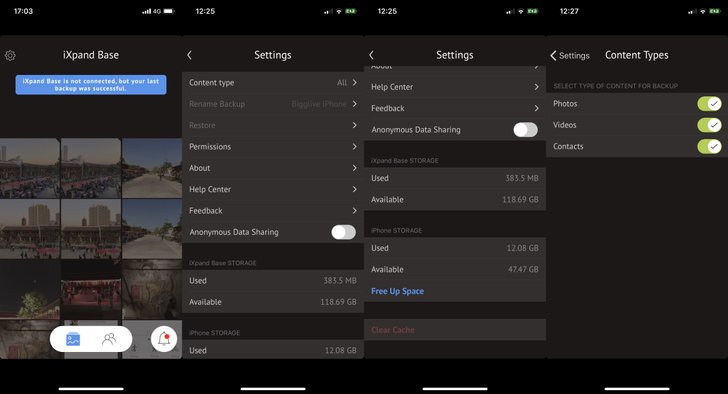Open Content type row set to All
Image resolution: width=728 pixels, height=394 pixels.
coord(273,83)
